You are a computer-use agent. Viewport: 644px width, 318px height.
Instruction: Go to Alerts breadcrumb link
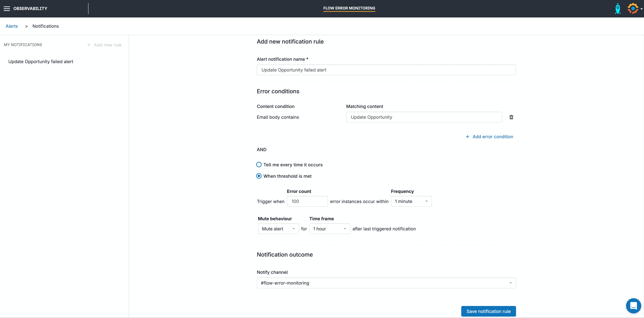(x=12, y=26)
